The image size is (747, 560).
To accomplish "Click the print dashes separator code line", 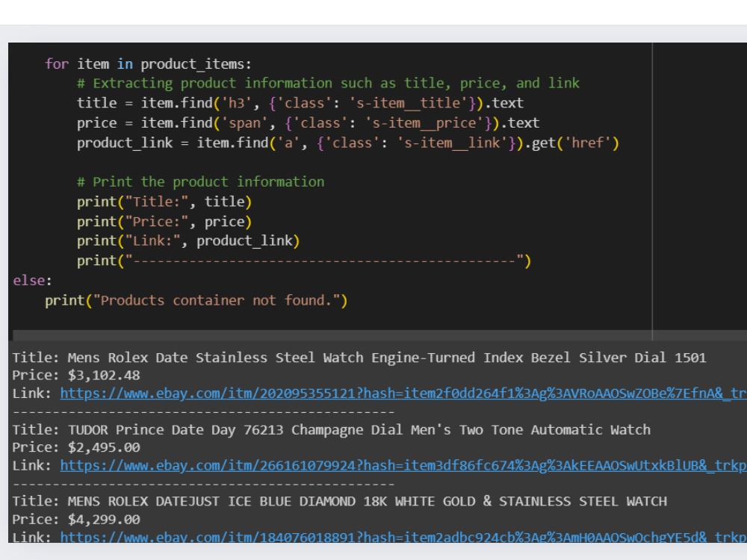I will tap(304, 261).
